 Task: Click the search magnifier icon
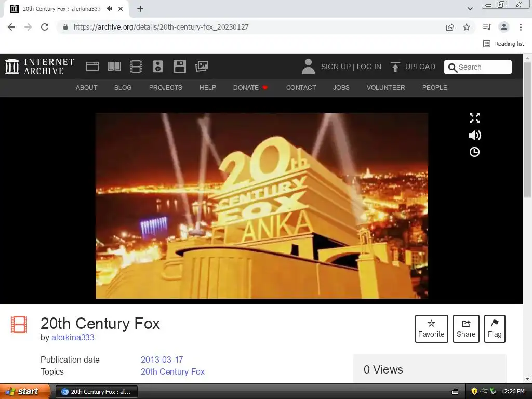tap(453, 68)
